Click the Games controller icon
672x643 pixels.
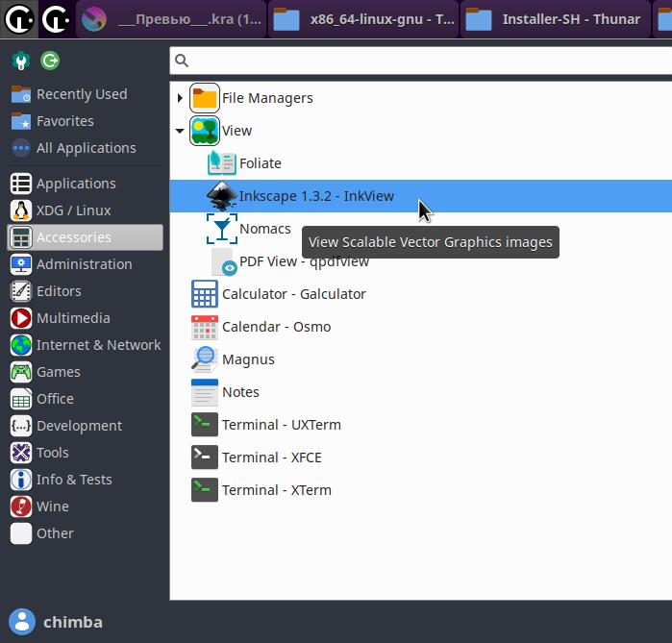[20, 372]
